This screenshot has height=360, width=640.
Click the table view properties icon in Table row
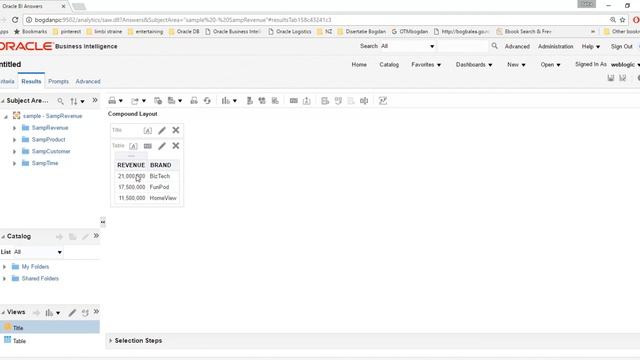point(148,146)
